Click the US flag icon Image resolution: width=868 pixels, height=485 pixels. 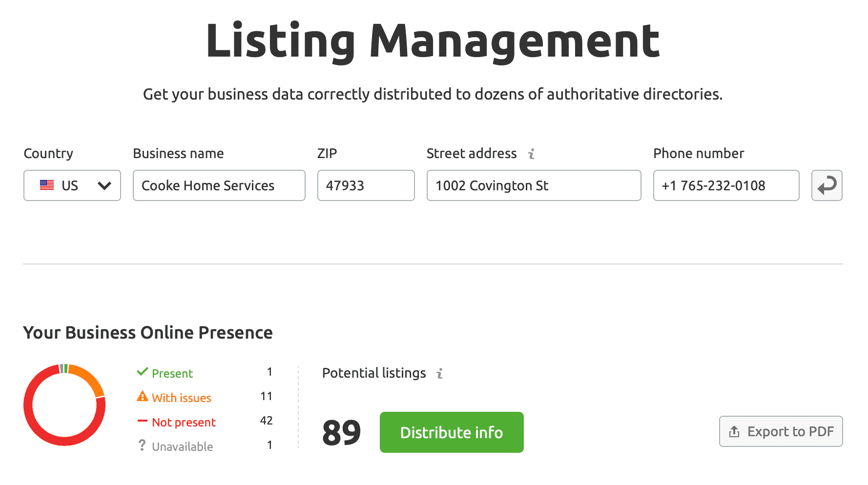47,185
